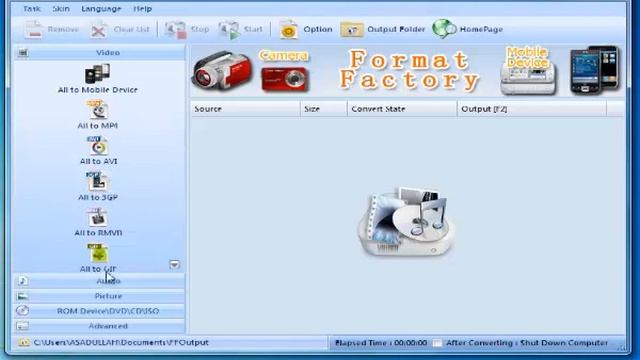Image resolution: width=640 pixels, height=360 pixels.
Task: Select All to 3GP icon
Action: pyautogui.click(x=98, y=181)
